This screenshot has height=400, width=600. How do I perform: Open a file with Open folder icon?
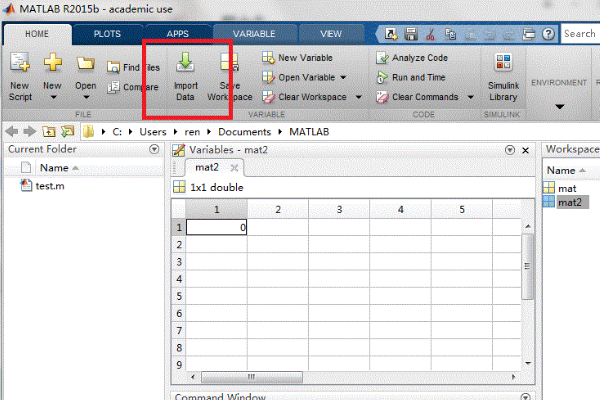point(85,64)
